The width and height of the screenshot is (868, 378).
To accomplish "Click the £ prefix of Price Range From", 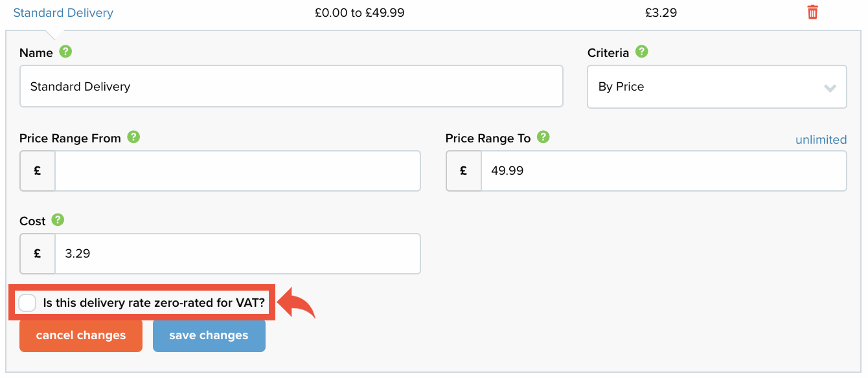I will tap(38, 171).
